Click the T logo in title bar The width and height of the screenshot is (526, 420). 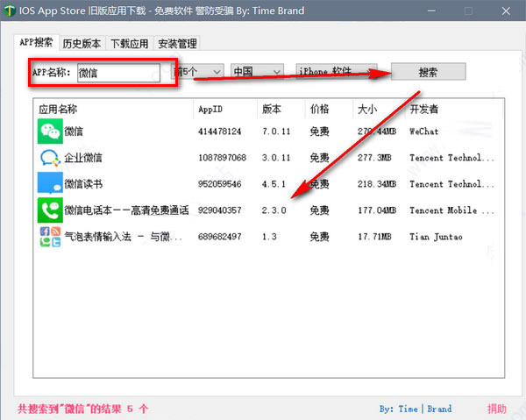pos(10,11)
